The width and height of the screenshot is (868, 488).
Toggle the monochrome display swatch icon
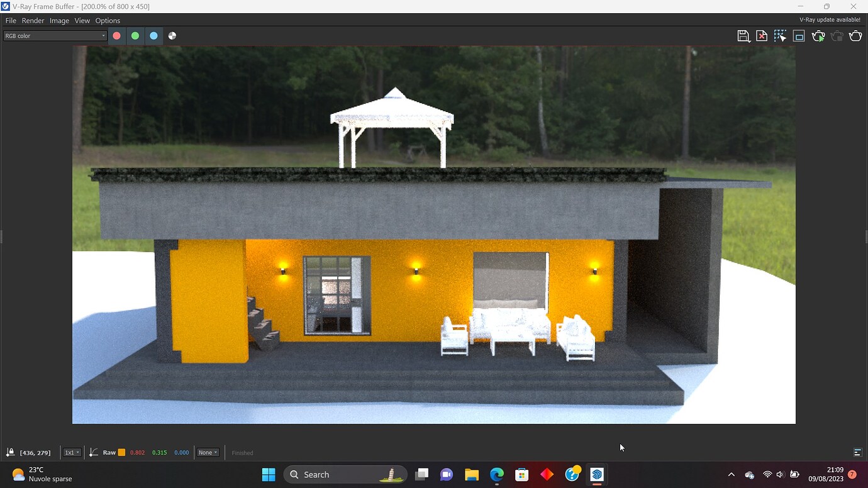[x=172, y=36]
